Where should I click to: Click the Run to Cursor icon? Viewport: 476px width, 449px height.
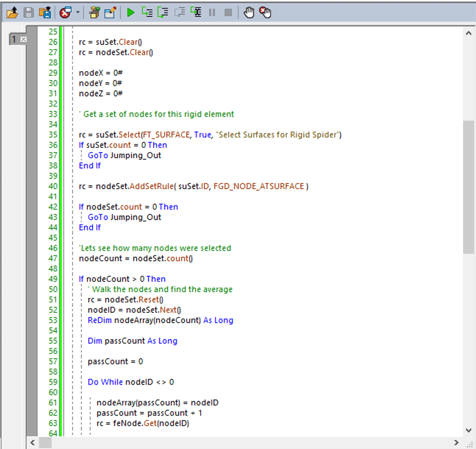[196, 12]
